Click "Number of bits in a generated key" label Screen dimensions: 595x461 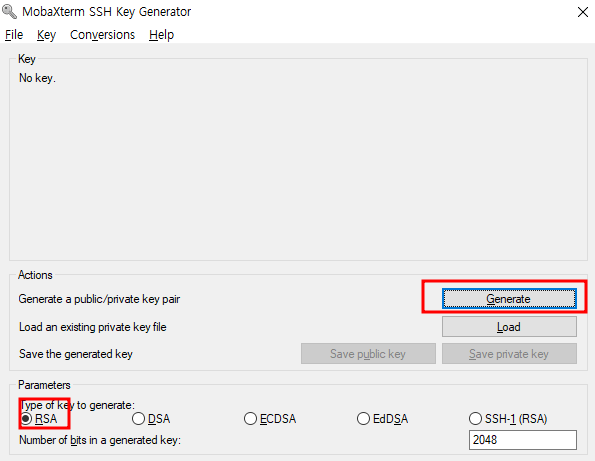coord(100,440)
